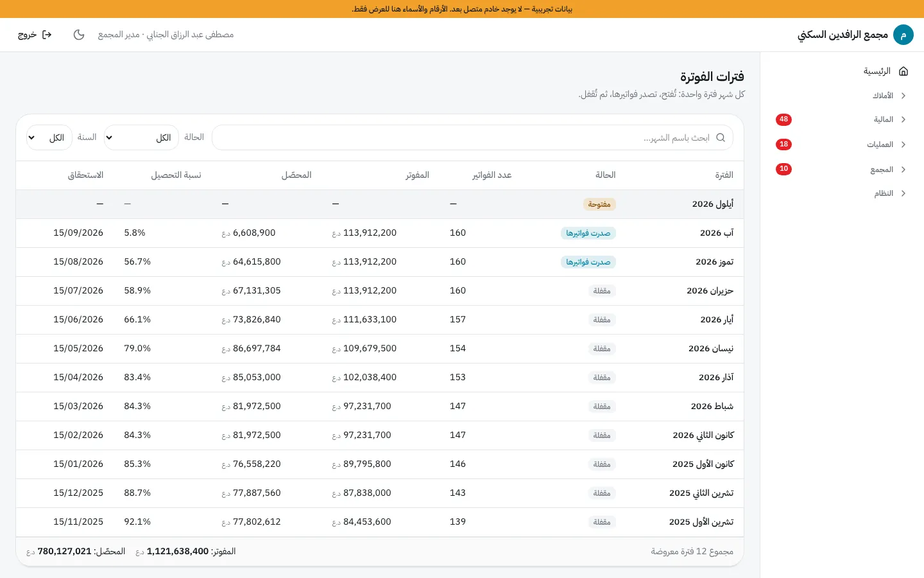924x578 pixels.
Task: Click نسبة التحصيل column header
Action: pos(176,175)
